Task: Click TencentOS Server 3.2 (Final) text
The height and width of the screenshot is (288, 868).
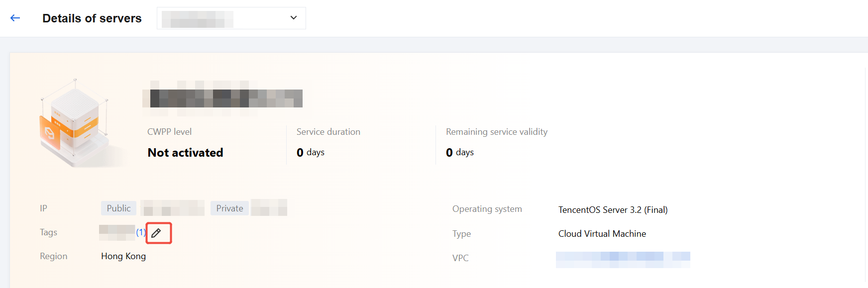Action: point(613,210)
